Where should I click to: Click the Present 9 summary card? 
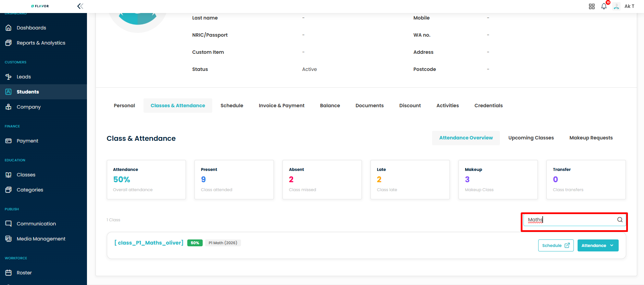tap(234, 179)
